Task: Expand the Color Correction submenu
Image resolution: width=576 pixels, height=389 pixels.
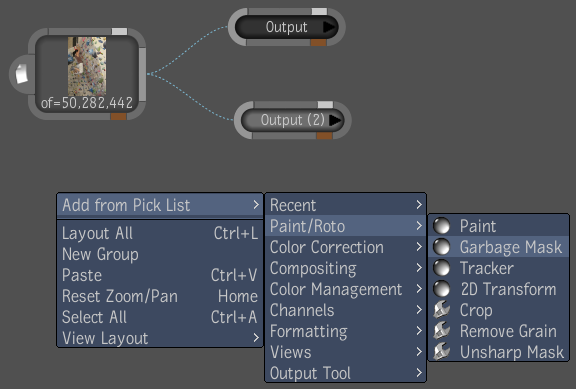Action: (345, 247)
